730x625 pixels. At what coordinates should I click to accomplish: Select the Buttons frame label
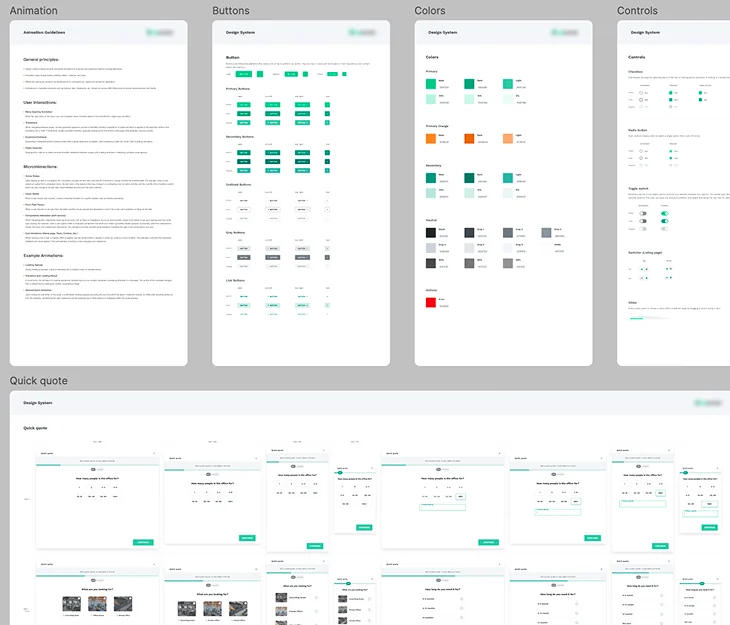tap(230, 10)
